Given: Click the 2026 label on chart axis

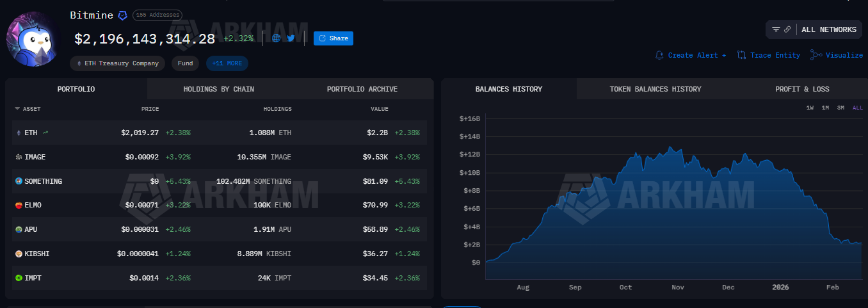Looking at the screenshot, I should 780,288.
